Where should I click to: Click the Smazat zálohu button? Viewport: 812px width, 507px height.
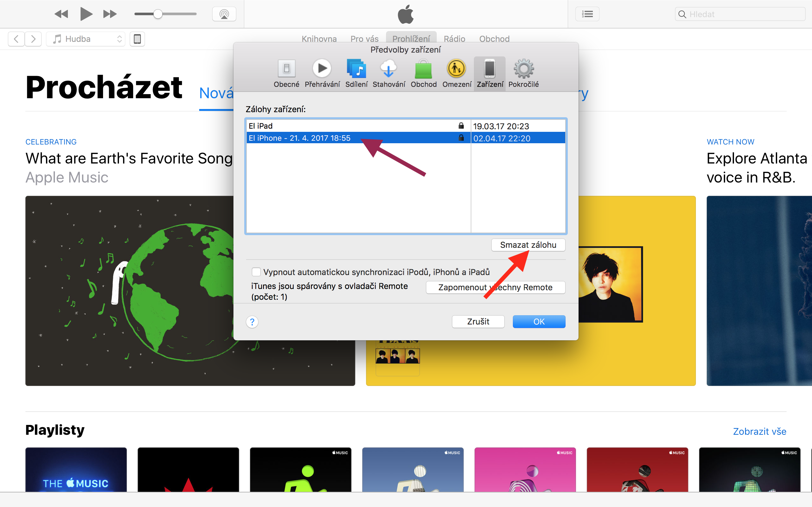coord(528,245)
